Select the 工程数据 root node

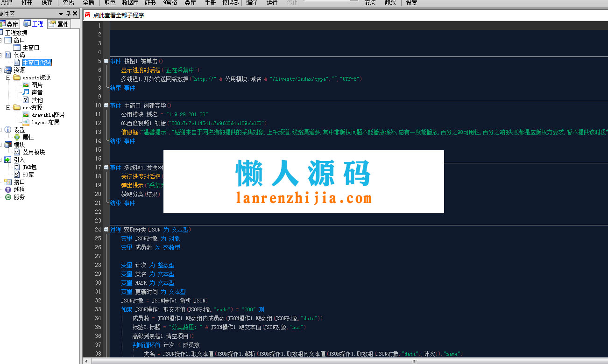coord(16,33)
